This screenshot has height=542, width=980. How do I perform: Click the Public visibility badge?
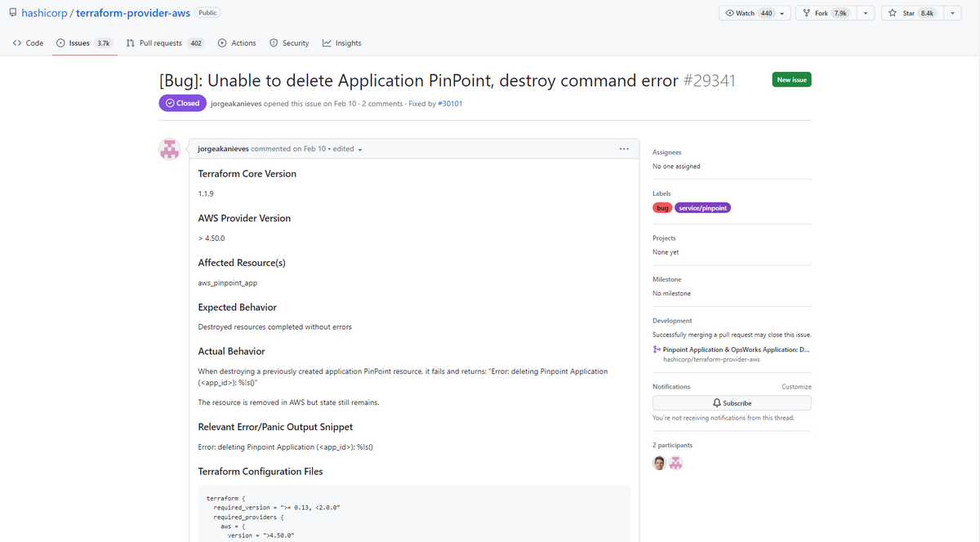(208, 13)
